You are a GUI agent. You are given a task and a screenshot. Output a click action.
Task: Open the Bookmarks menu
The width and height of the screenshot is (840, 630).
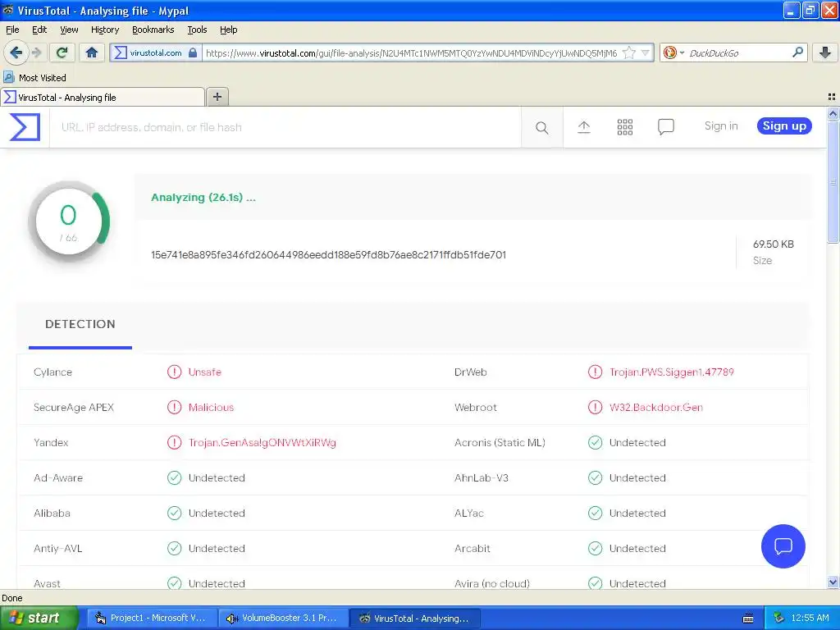(153, 30)
